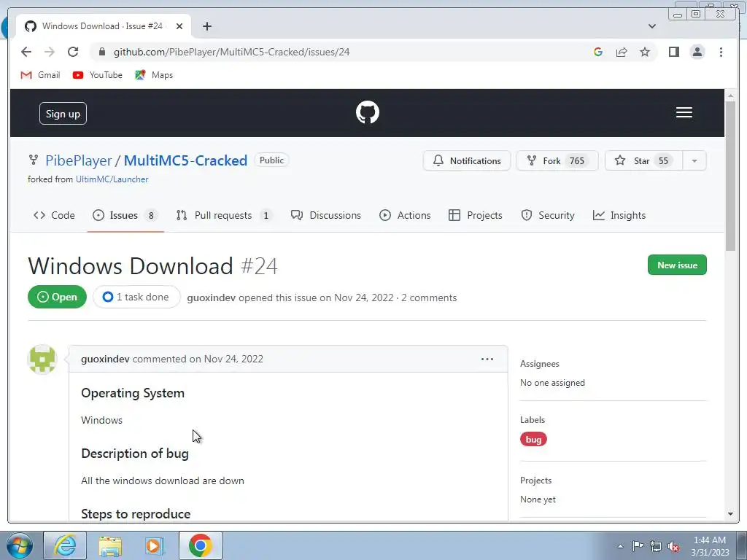The image size is (747, 560).
Task: Open the GitHub hamburger menu
Action: [684, 112]
